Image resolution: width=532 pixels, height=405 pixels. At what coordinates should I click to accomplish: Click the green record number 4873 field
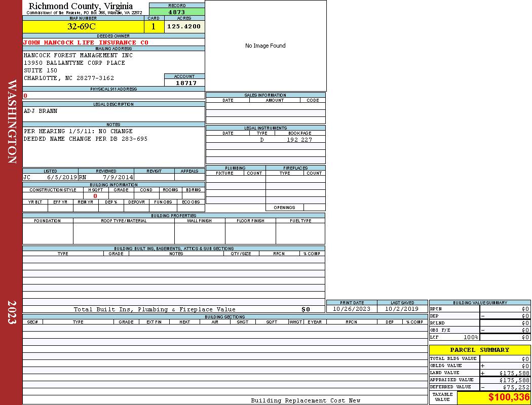177,12
